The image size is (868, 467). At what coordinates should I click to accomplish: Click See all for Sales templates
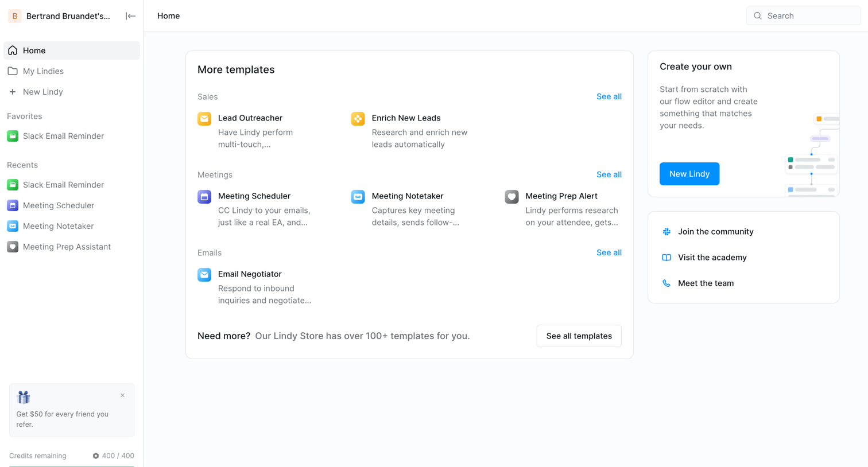point(609,96)
